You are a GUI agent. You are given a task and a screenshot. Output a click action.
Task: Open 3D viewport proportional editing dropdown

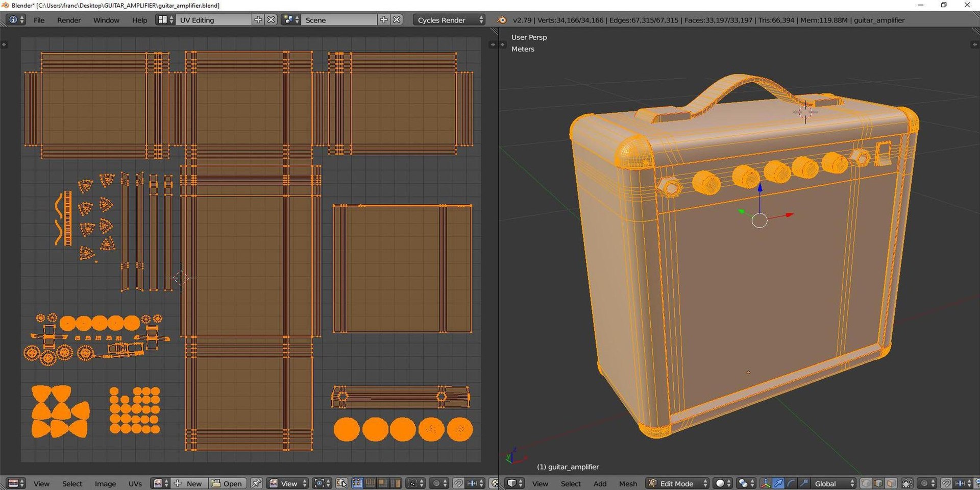coord(927,483)
